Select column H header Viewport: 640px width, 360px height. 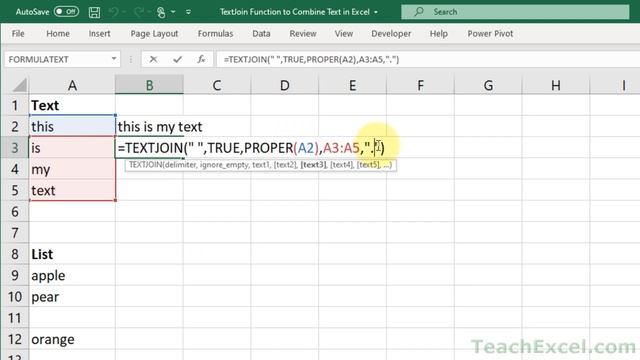556,85
